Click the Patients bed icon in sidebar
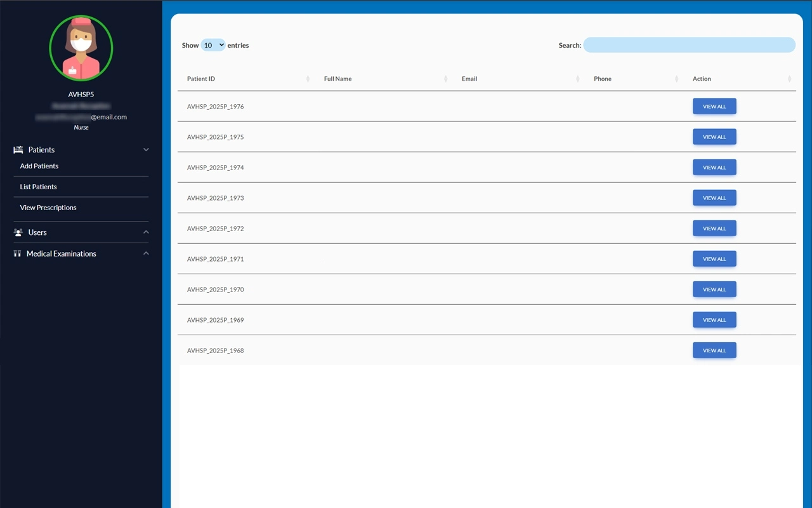 click(x=18, y=150)
